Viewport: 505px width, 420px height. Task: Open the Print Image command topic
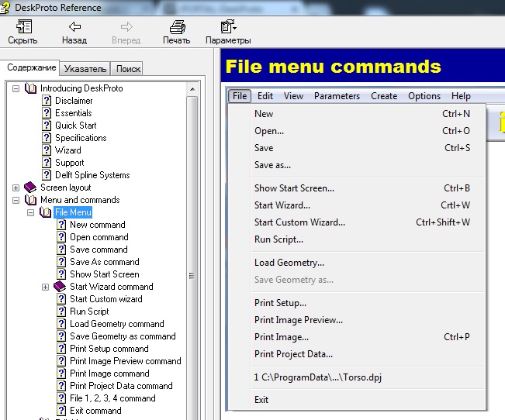(109, 374)
